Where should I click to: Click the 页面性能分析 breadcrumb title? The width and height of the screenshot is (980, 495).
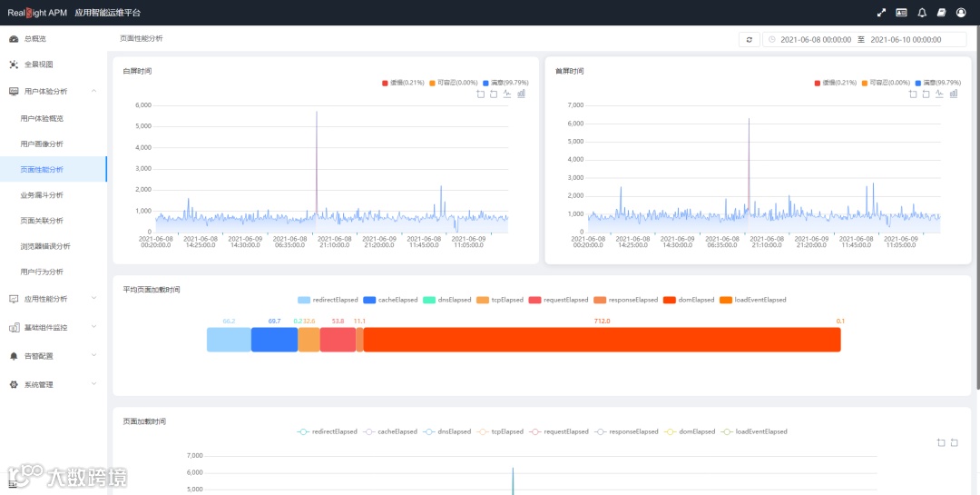tap(142, 39)
